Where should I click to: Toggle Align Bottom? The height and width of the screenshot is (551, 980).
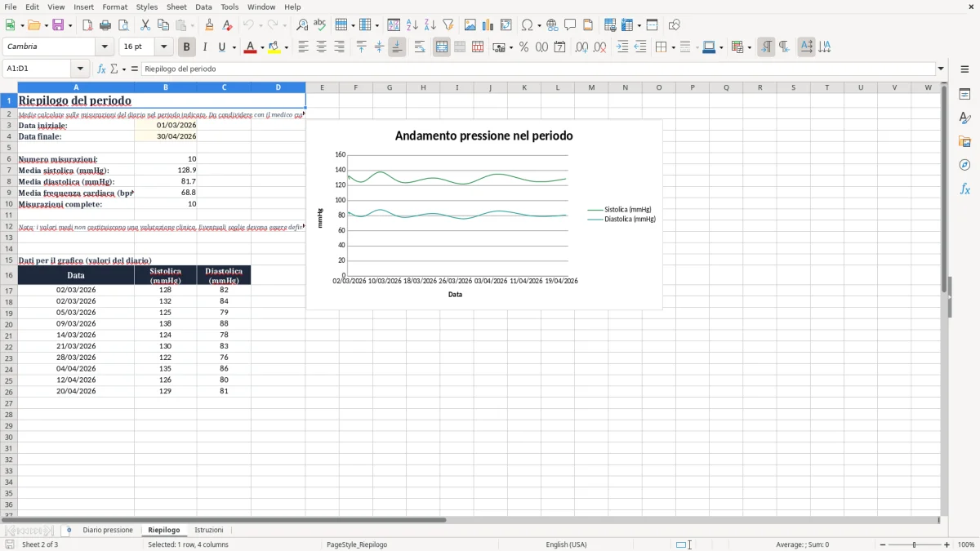[x=397, y=47]
